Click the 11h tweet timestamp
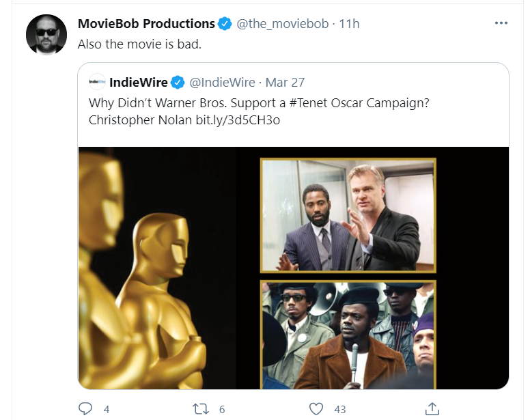The image size is (530, 420). point(349,24)
